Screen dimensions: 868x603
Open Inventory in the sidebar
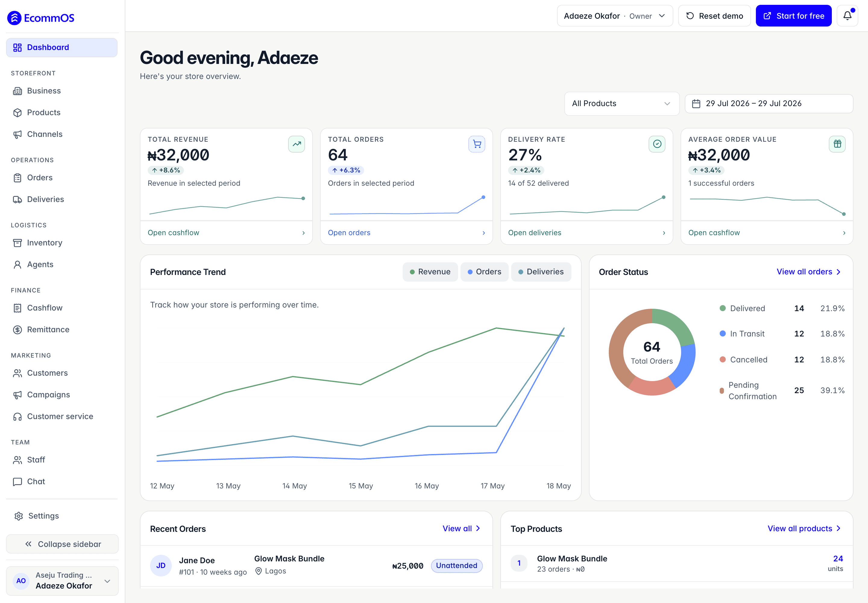[x=61, y=243]
